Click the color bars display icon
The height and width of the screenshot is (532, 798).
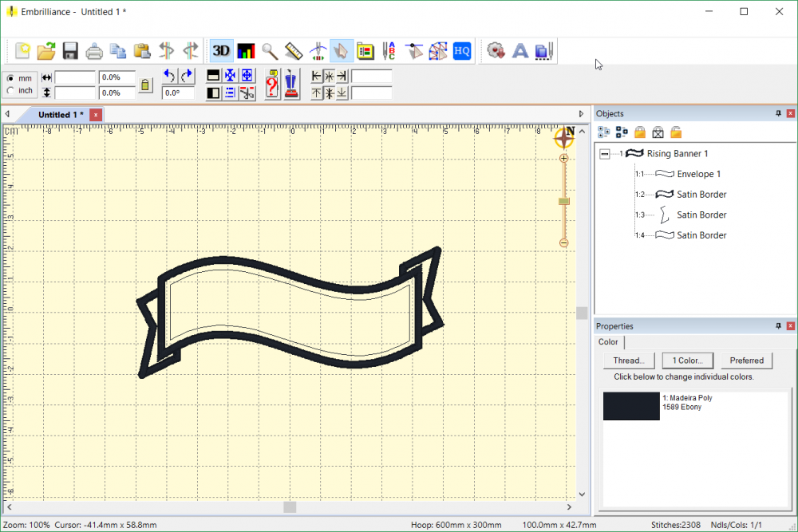[x=246, y=51]
